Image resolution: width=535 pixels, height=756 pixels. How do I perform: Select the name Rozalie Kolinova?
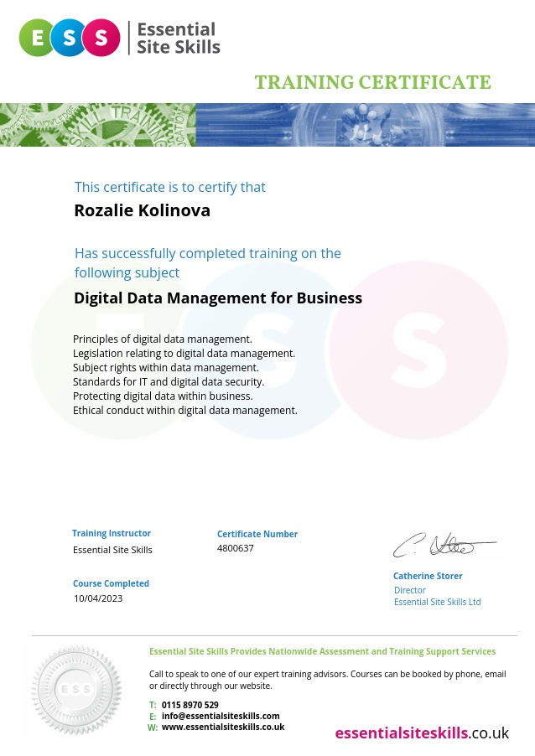pos(142,210)
